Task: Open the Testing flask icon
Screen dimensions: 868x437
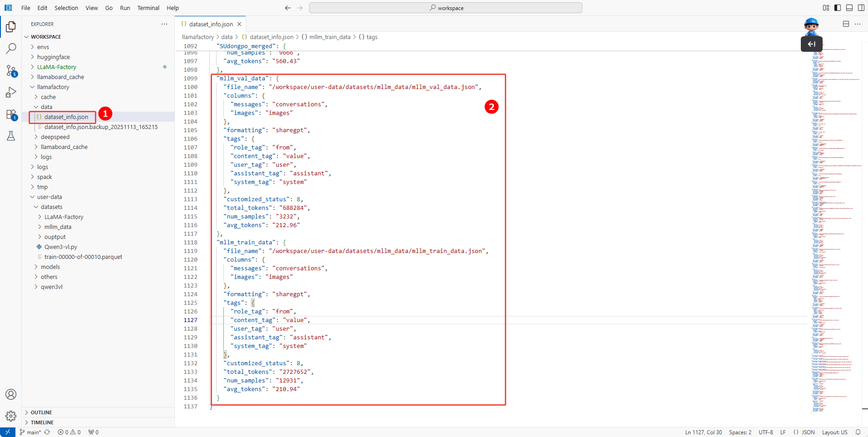Action: click(x=11, y=136)
